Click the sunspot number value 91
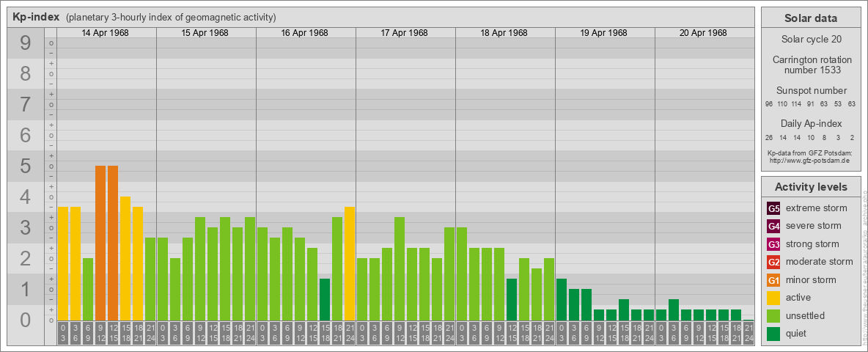 pyautogui.click(x=810, y=104)
